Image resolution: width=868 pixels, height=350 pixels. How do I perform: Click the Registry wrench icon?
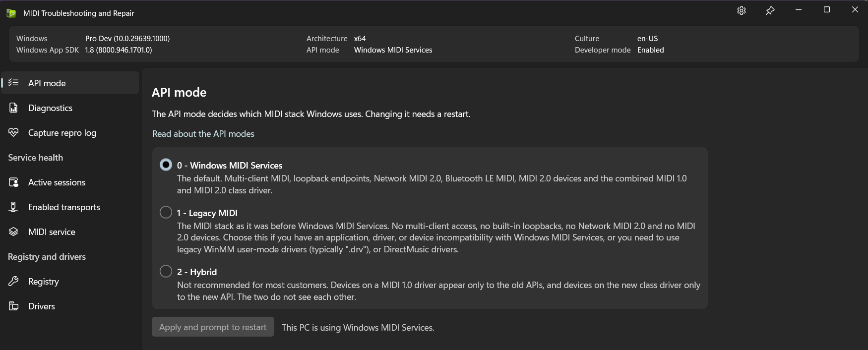[x=13, y=281]
